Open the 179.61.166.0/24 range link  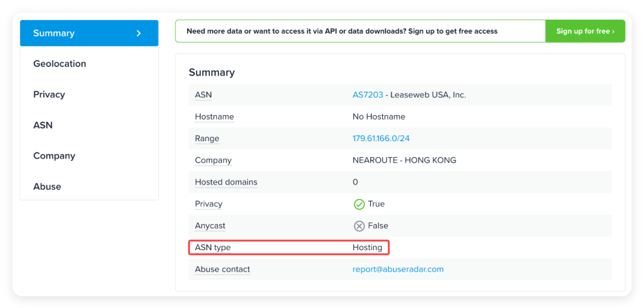(380, 139)
